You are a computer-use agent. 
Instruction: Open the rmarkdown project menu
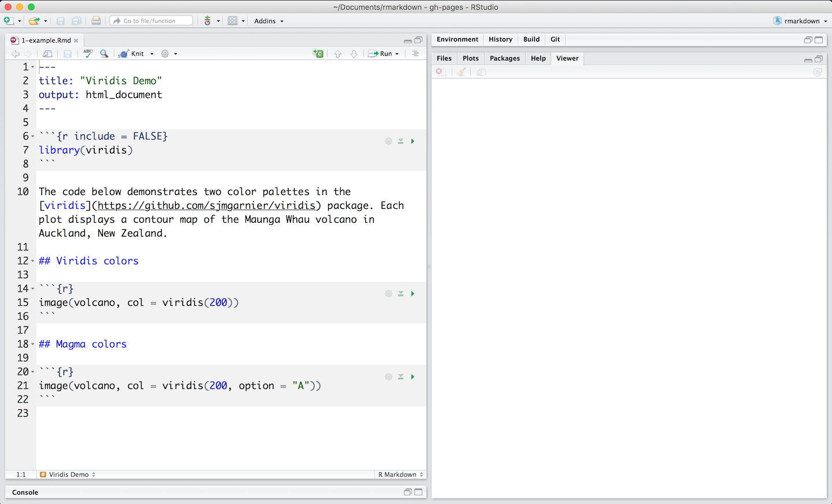click(x=800, y=21)
